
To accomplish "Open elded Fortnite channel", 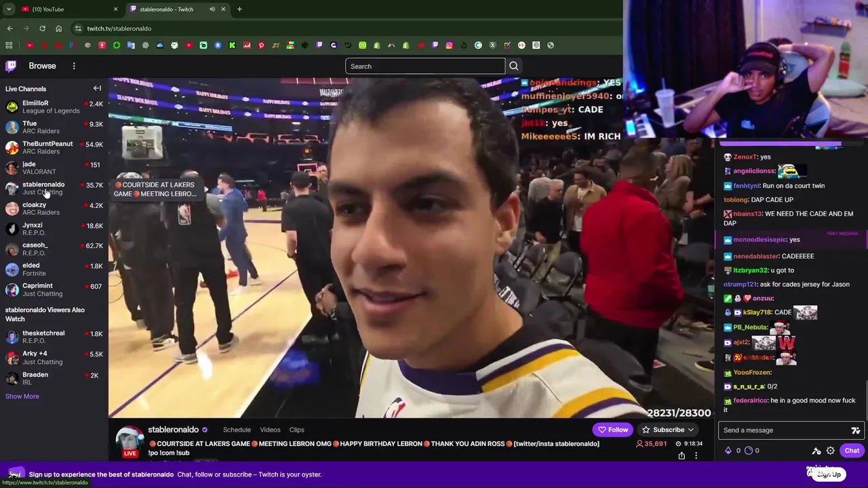I will [54, 270].
